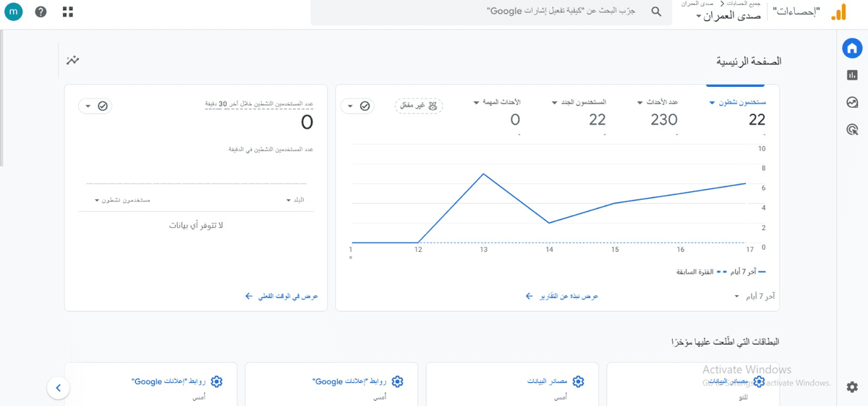Click the user account avatar

click(14, 12)
